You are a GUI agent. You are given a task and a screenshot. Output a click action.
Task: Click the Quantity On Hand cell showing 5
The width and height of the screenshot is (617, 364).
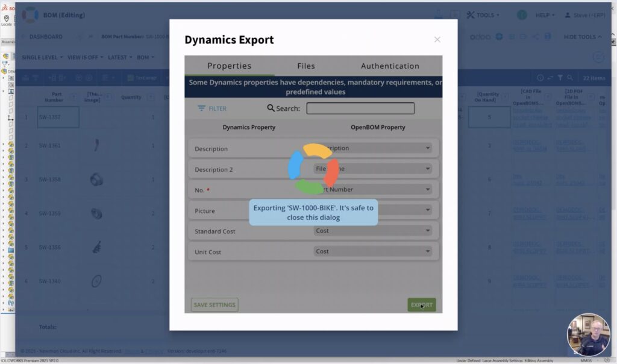pyautogui.click(x=489, y=117)
